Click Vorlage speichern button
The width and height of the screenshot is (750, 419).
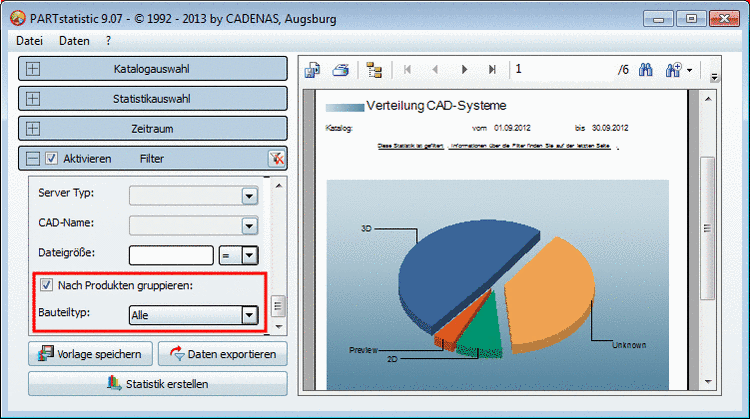pos(90,354)
